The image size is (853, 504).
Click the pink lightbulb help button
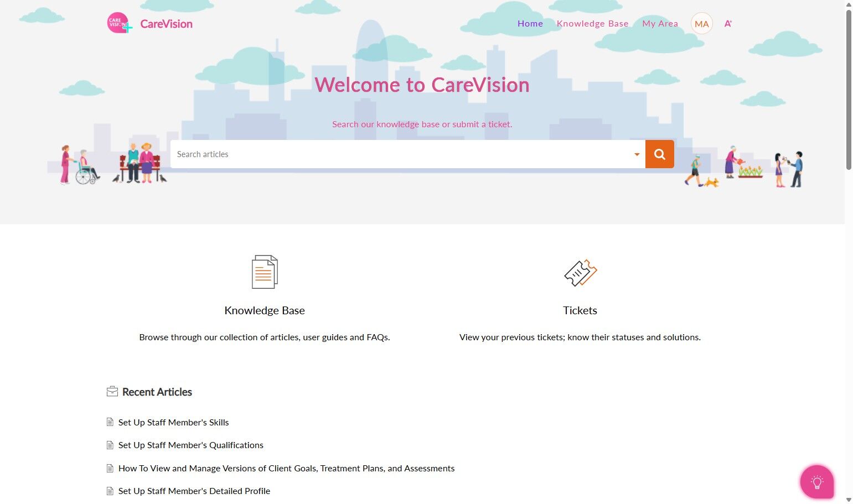pos(817,482)
